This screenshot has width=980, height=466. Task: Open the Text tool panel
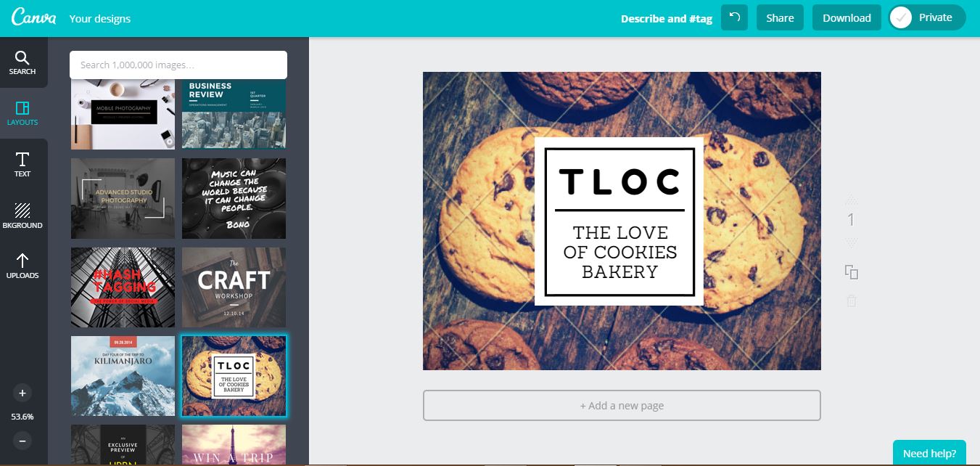[22, 165]
